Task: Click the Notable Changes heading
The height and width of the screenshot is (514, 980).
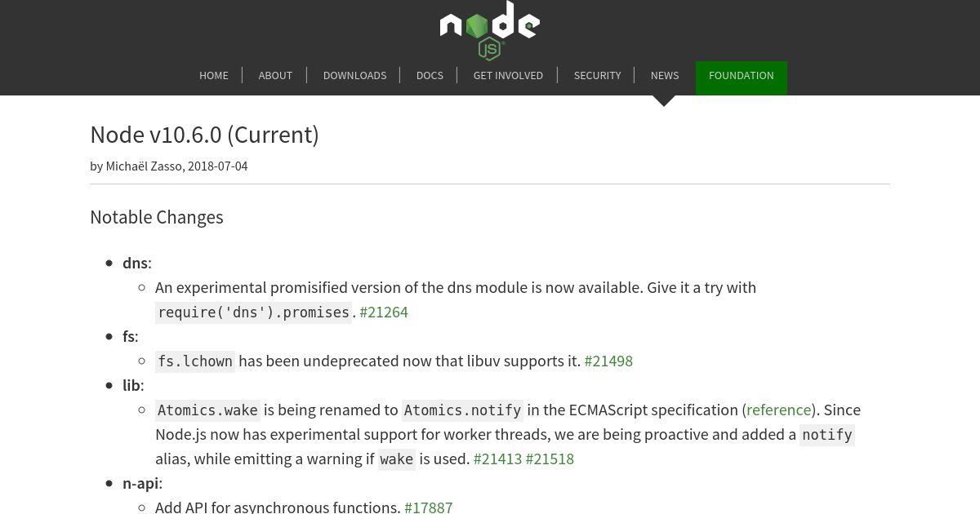Action: [x=156, y=217]
